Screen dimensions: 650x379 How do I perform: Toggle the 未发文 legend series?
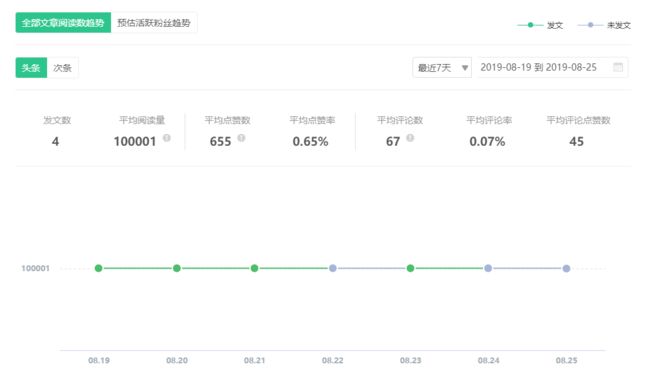click(x=604, y=25)
